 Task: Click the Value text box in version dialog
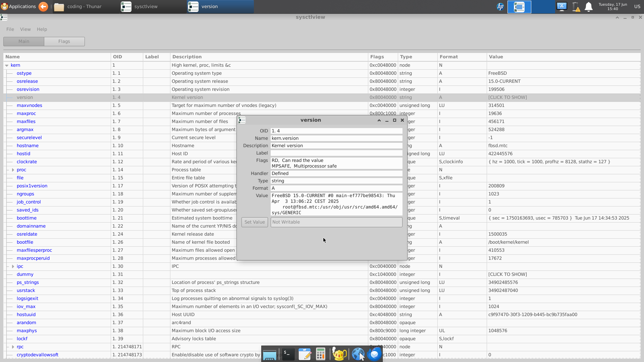336,204
